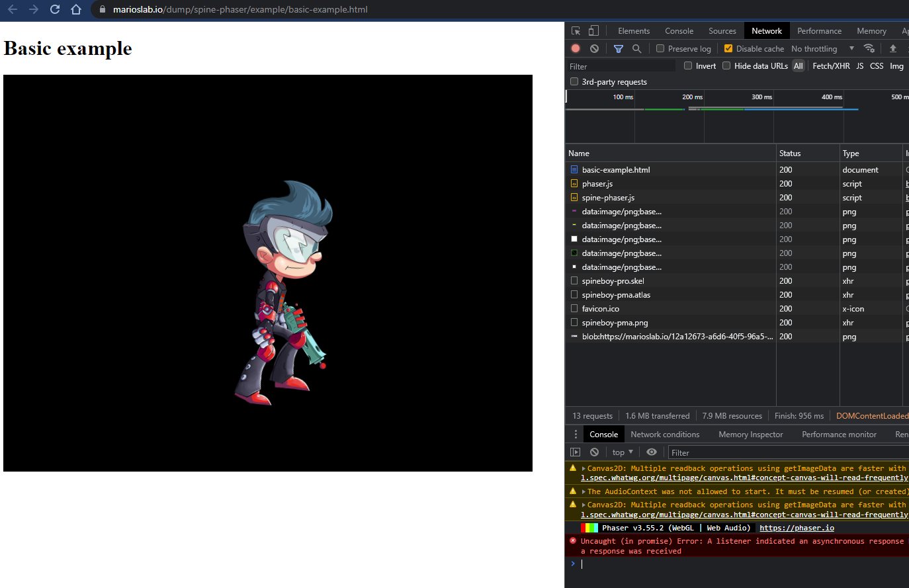Import HAR file via upload icon

pyautogui.click(x=892, y=48)
